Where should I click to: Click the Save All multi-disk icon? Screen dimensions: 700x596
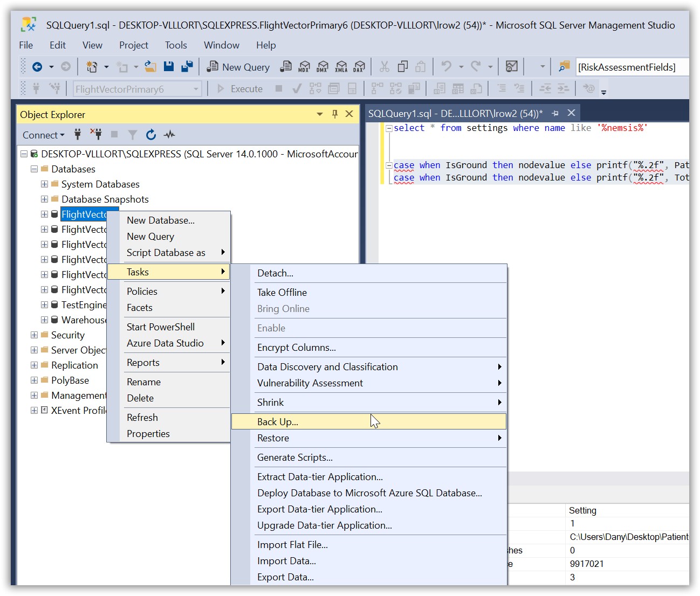coord(187,66)
